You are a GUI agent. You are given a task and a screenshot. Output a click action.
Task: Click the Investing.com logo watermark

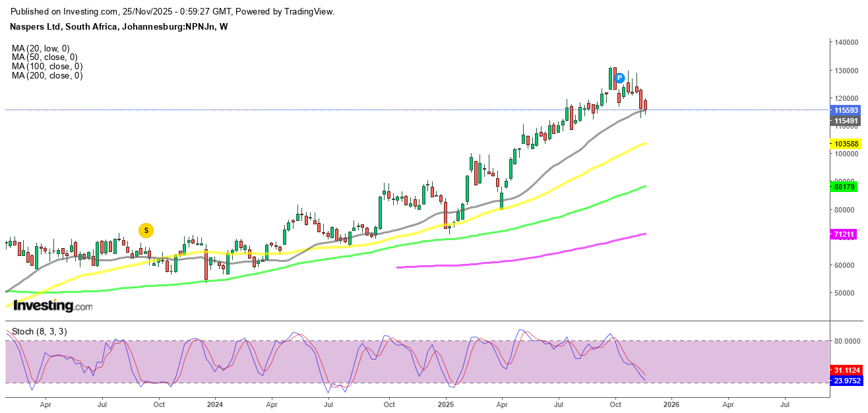pos(53,306)
